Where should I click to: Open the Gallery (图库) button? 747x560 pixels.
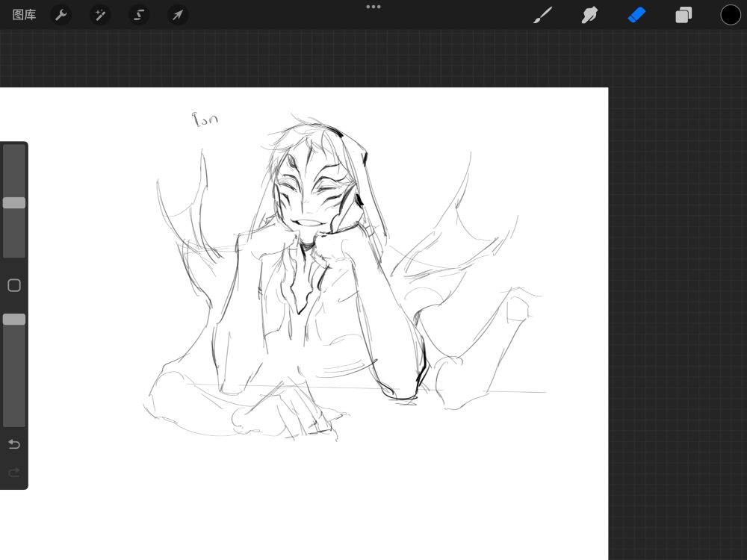(24, 15)
